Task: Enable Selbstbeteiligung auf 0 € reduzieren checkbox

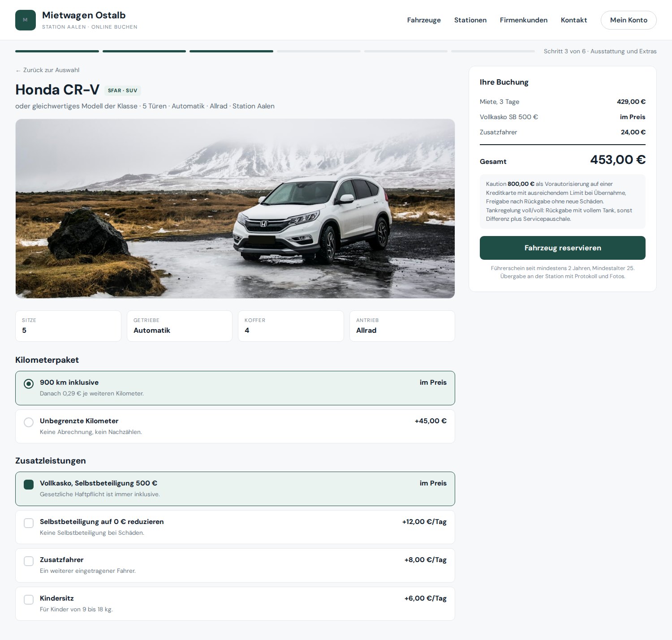Action: 29,523
